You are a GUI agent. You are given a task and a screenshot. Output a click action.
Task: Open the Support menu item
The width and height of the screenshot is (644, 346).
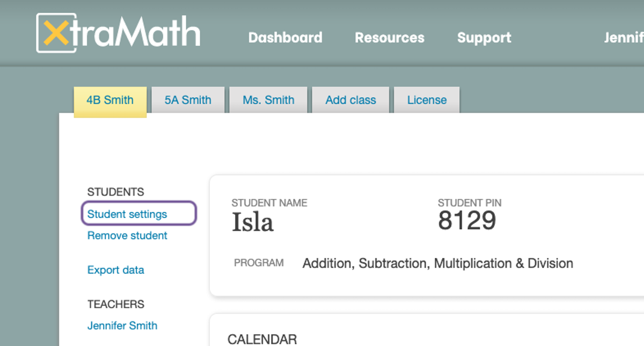coord(484,38)
